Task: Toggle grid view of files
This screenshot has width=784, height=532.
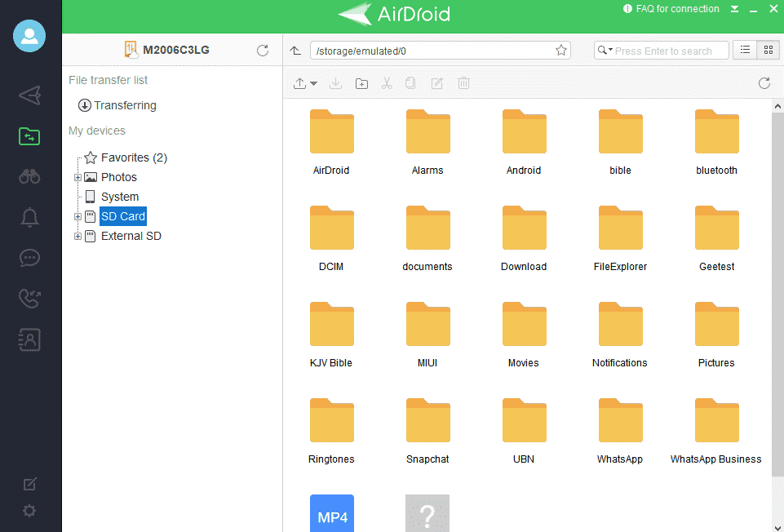Action: (768, 50)
